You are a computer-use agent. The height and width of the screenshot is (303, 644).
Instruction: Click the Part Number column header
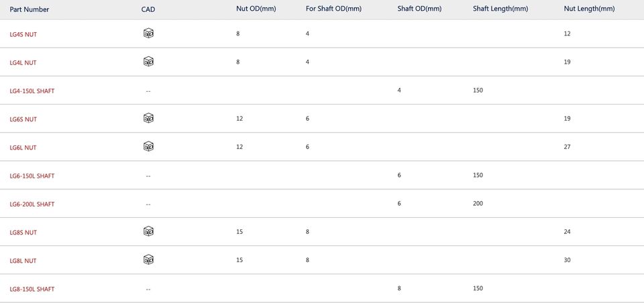tap(30, 9)
